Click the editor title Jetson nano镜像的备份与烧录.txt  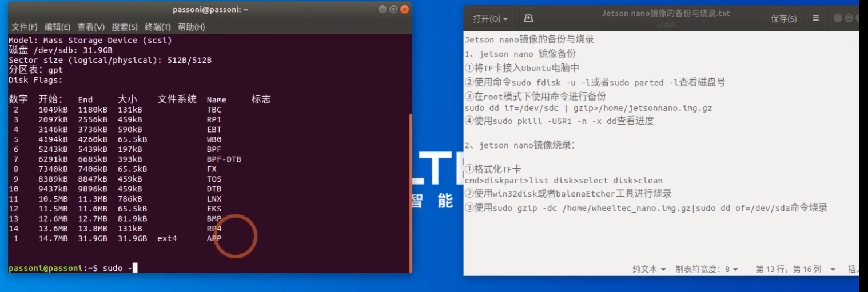[666, 14]
